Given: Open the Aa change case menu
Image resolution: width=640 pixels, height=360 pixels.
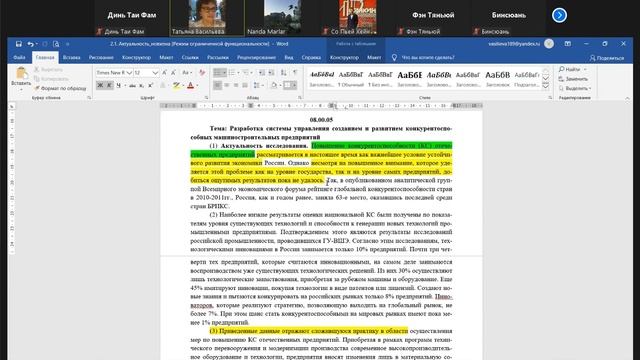Looking at the screenshot, I should click(x=187, y=73).
